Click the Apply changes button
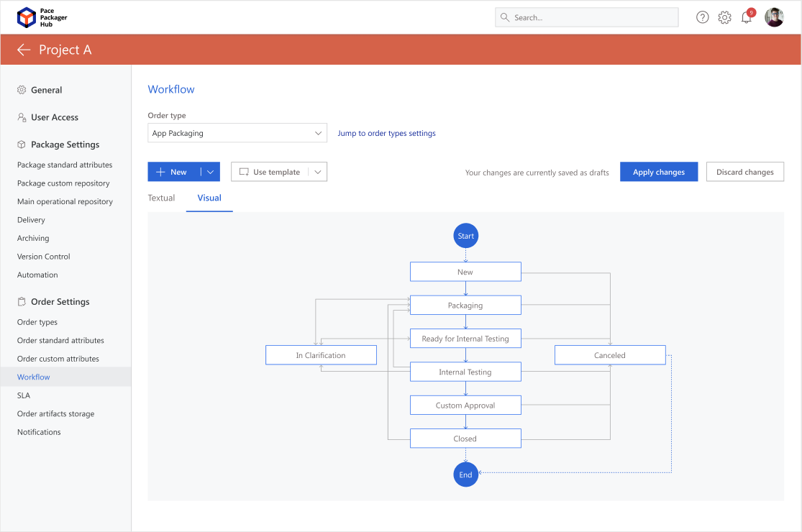The image size is (802, 532). click(x=659, y=172)
